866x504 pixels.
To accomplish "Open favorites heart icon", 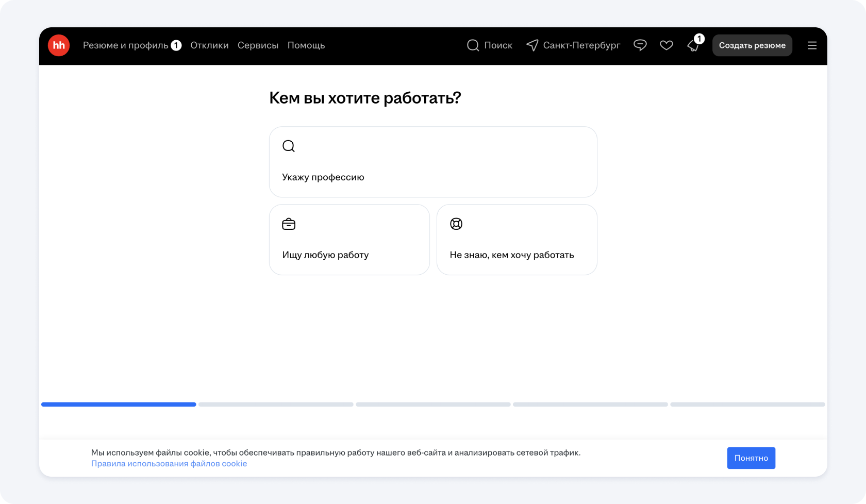I will (666, 45).
